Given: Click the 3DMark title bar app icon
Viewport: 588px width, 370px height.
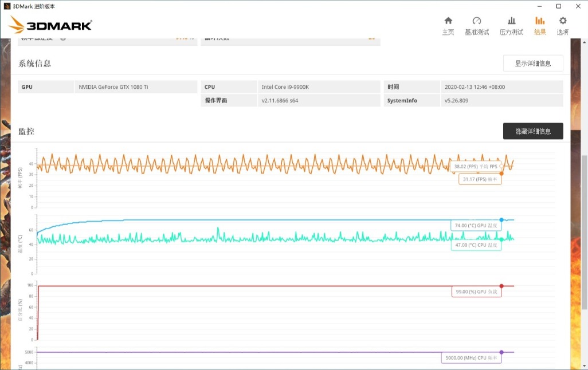Looking at the screenshot, I should click(x=7, y=6).
